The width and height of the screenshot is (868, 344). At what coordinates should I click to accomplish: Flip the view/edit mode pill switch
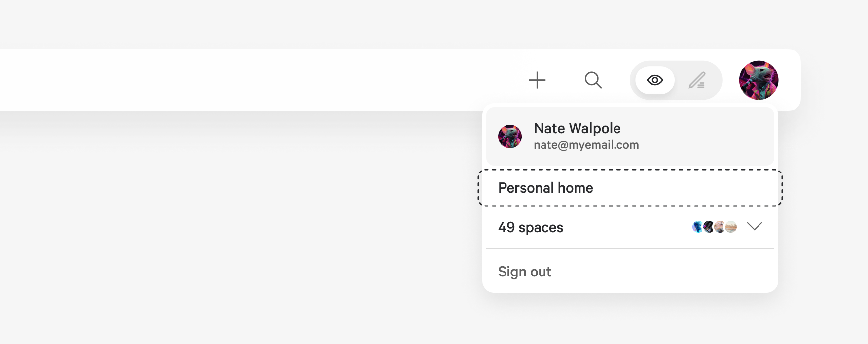tap(676, 80)
